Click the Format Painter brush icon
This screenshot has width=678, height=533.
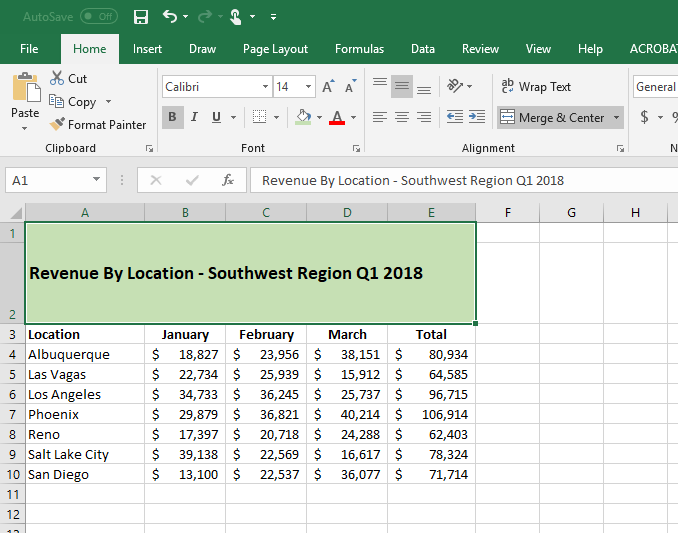(57, 124)
